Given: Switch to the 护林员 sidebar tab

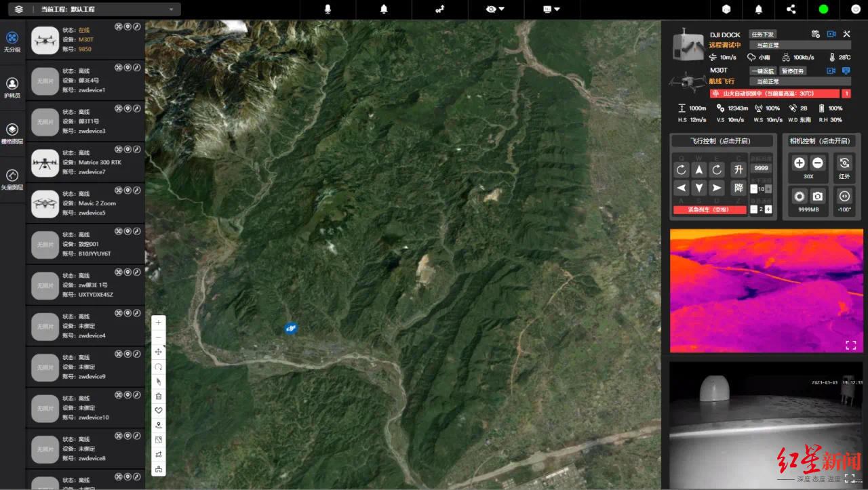Looking at the screenshot, I should pyautogui.click(x=12, y=87).
